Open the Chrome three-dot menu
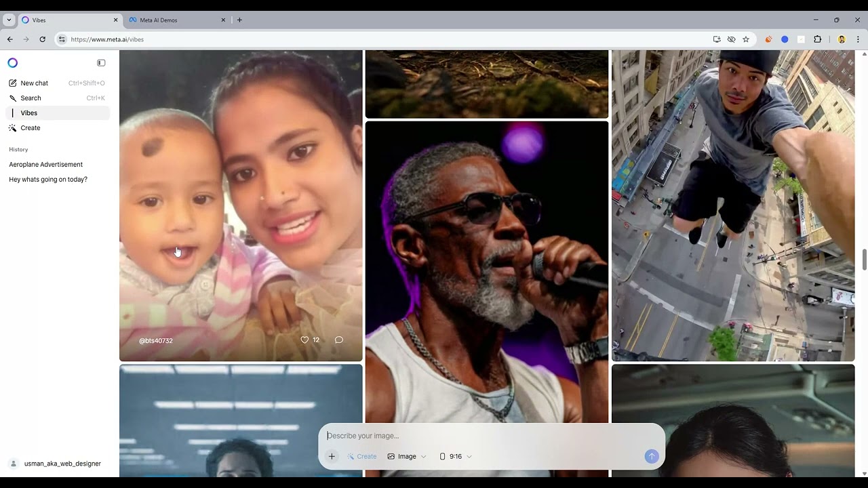This screenshot has height=488, width=868. tap(858, 39)
